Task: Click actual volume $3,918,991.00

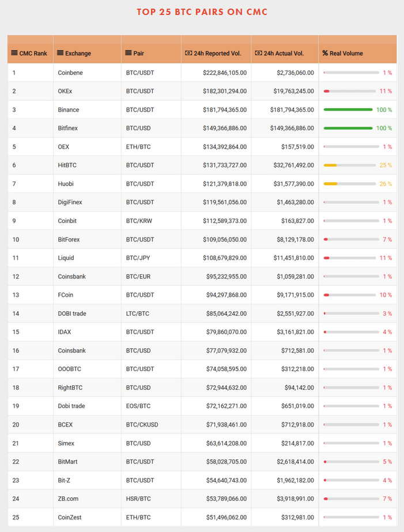Action: click(x=296, y=499)
